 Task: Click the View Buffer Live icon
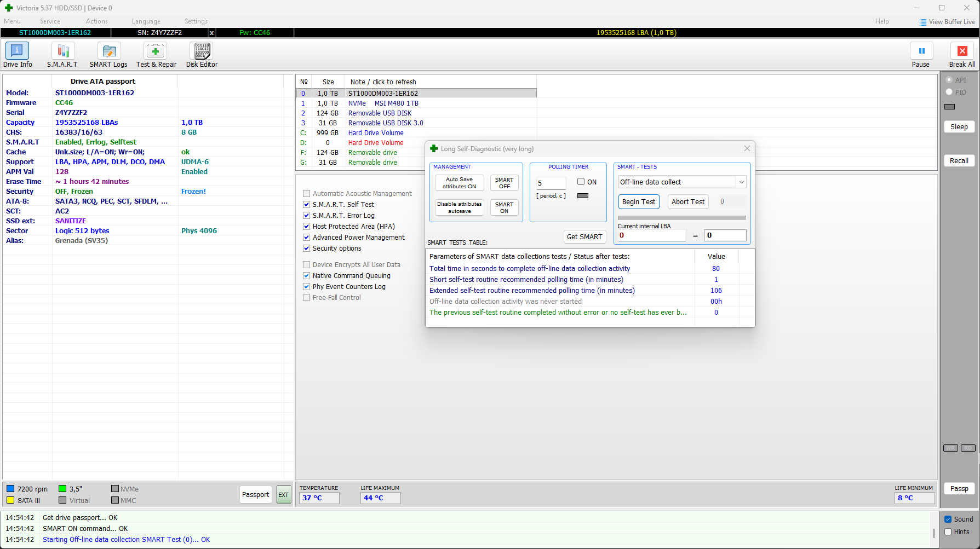(923, 22)
